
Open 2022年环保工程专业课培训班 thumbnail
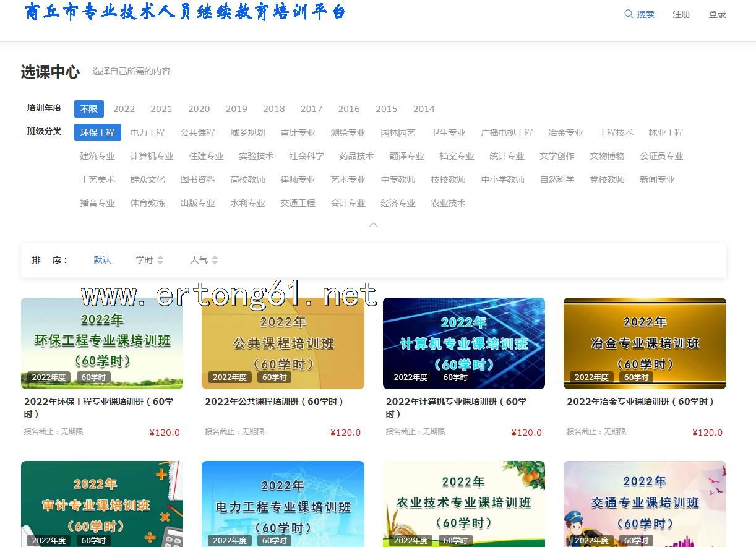coord(102,343)
